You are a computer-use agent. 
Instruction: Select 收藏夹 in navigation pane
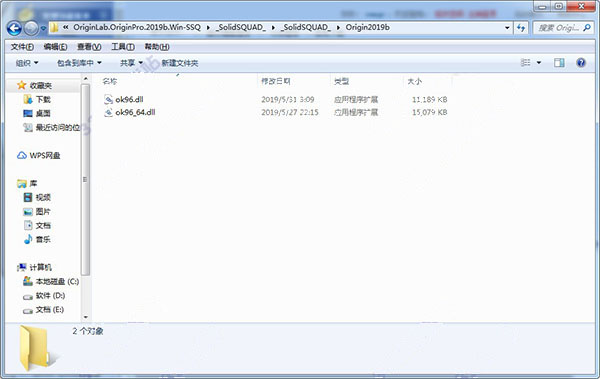pos(41,85)
